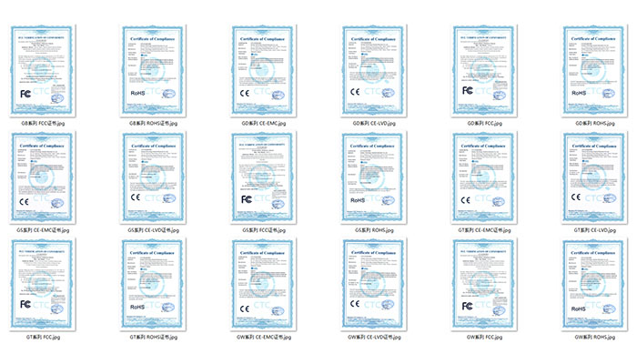Click the GW系列 CE-EMC证书.jpg thumbnail

coord(263,284)
